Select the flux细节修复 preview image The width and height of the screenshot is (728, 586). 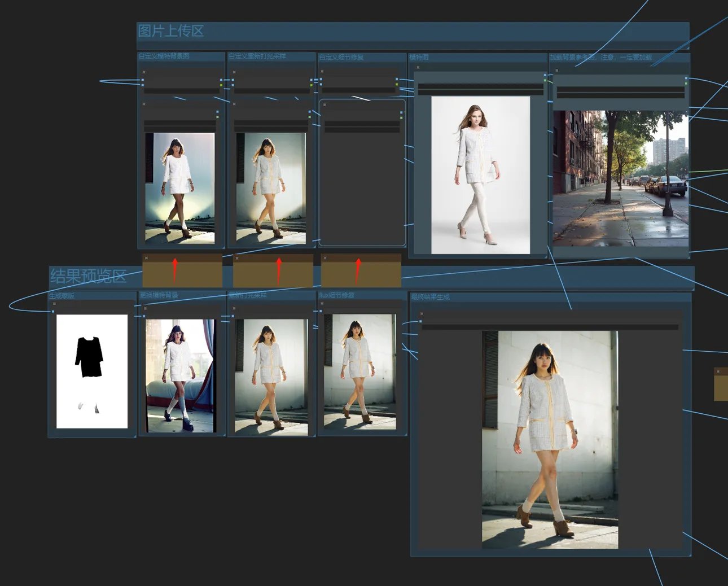point(360,371)
